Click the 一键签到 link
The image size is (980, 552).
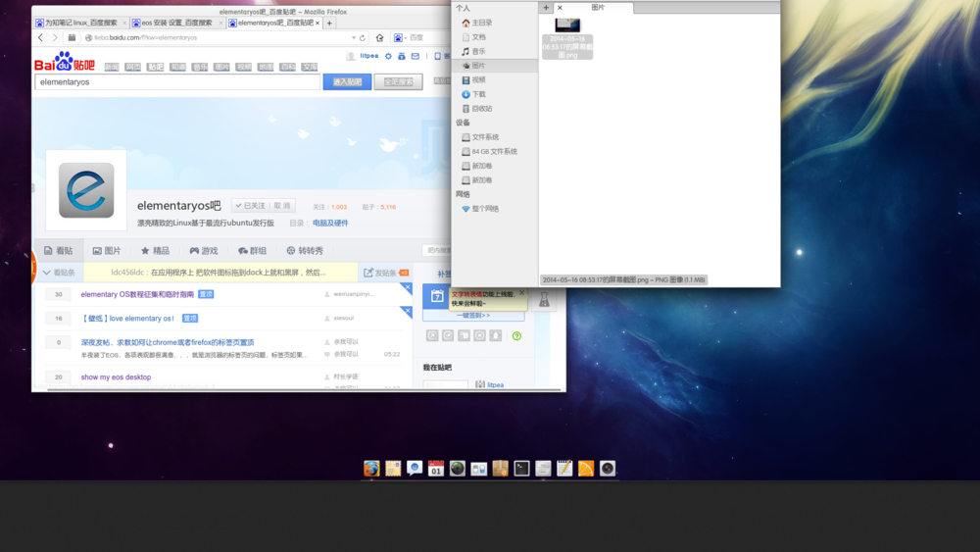point(473,315)
